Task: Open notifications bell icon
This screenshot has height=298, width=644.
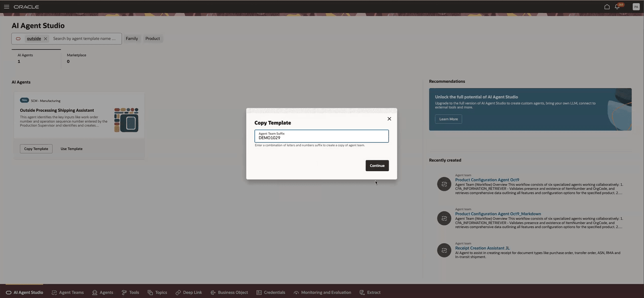Action: [x=617, y=7]
